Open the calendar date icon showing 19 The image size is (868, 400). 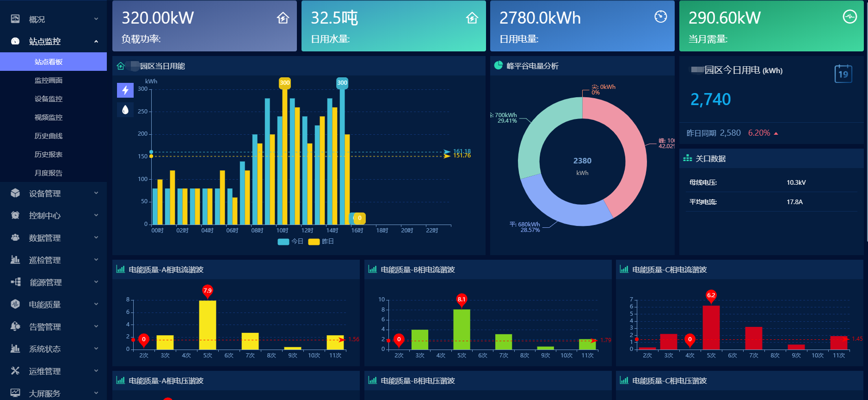click(843, 74)
